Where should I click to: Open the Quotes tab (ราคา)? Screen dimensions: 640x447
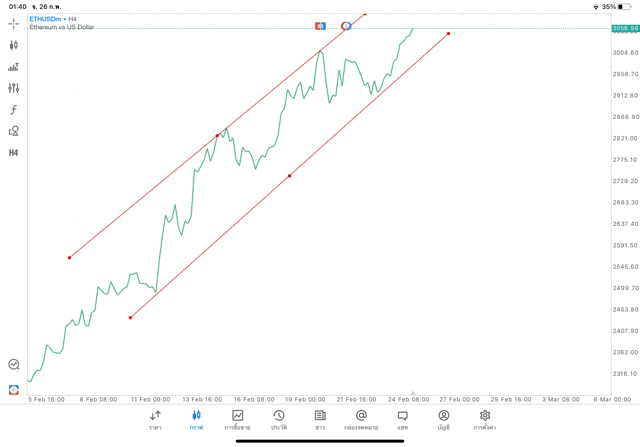pyautogui.click(x=155, y=419)
